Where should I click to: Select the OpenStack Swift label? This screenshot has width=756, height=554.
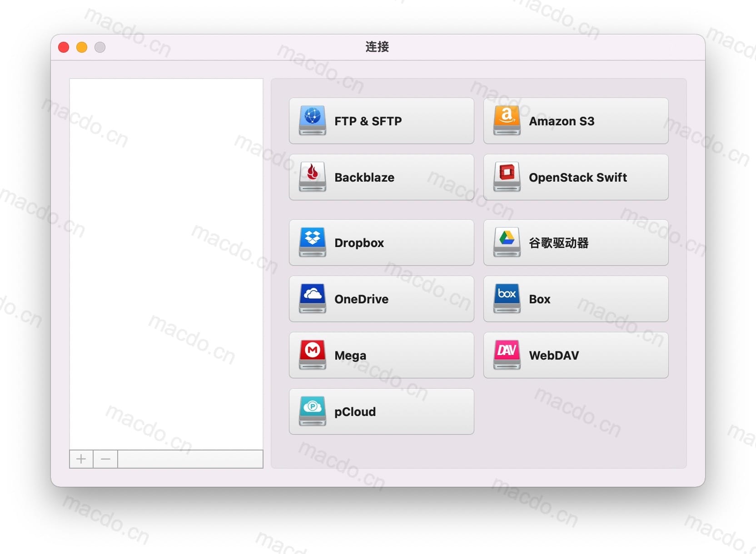pyautogui.click(x=578, y=178)
